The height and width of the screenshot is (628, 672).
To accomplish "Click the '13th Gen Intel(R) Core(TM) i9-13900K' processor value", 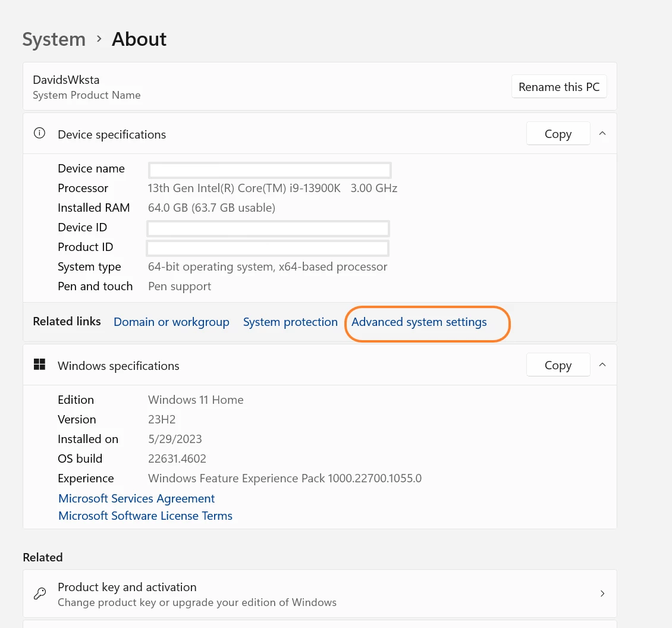I will pos(244,188).
